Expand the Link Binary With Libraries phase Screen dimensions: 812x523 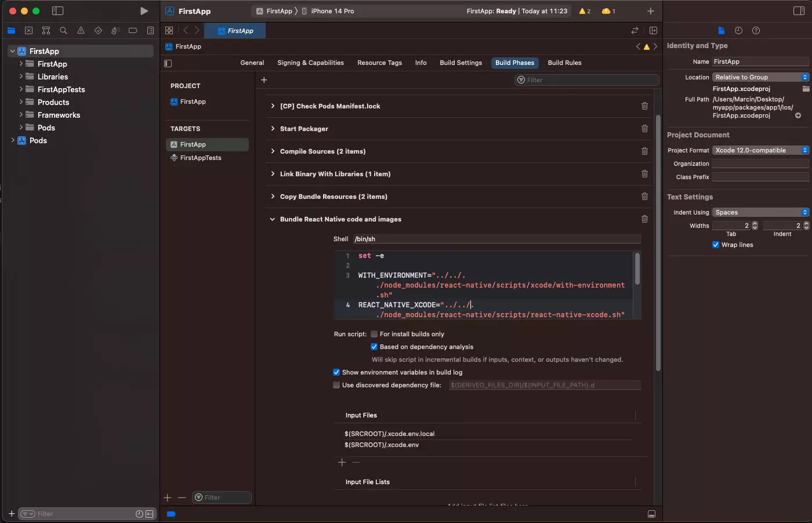pyautogui.click(x=273, y=174)
